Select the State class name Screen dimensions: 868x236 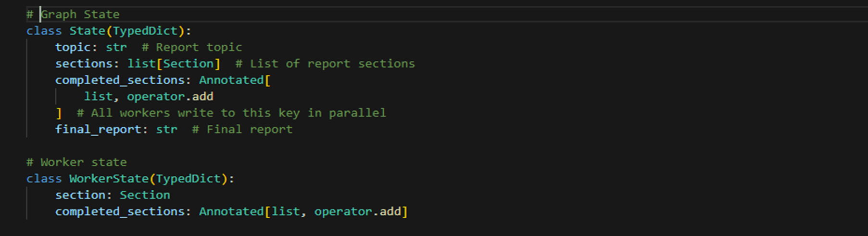tap(88, 31)
